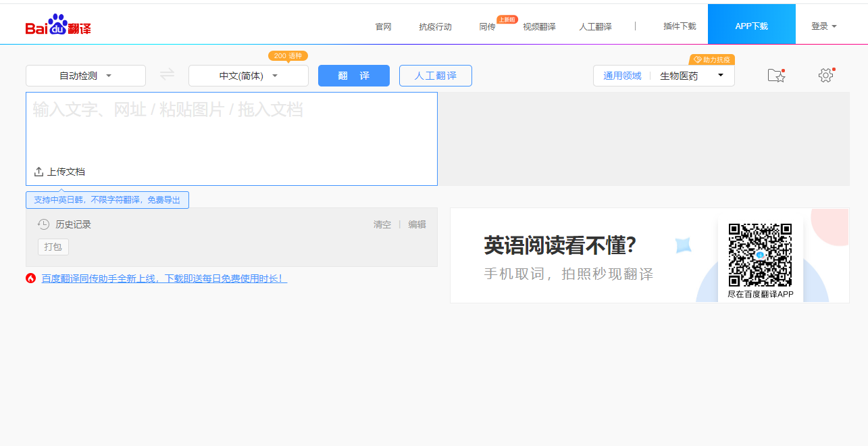Open the favorites folder icon

pos(776,76)
